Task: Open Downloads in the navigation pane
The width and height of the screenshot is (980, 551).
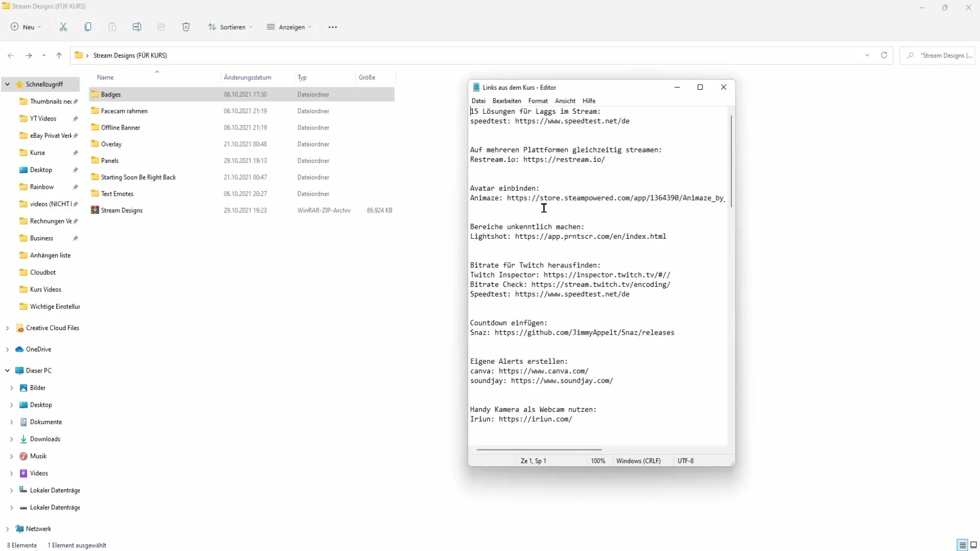Action: [x=45, y=439]
